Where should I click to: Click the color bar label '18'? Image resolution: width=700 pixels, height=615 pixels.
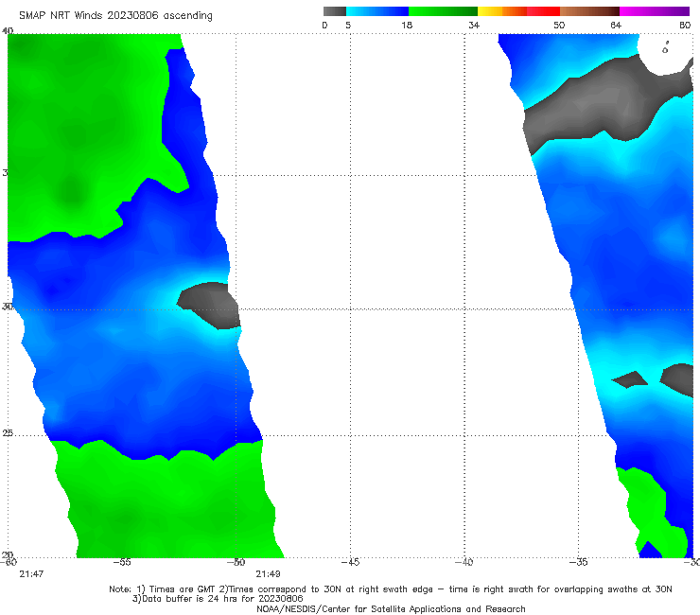407,25
